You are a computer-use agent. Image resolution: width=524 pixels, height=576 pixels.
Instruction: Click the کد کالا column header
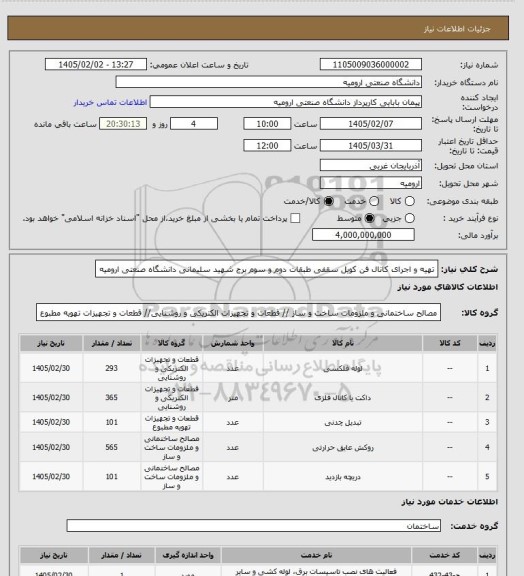[450, 343]
